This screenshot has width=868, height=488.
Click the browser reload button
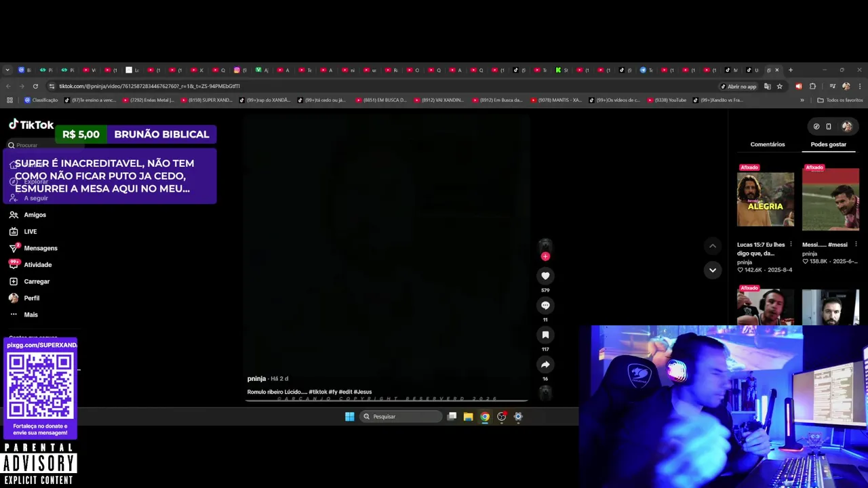(x=35, y=86)
